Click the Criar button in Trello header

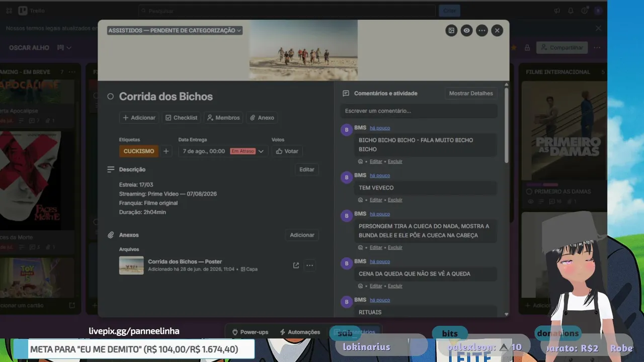449,11
